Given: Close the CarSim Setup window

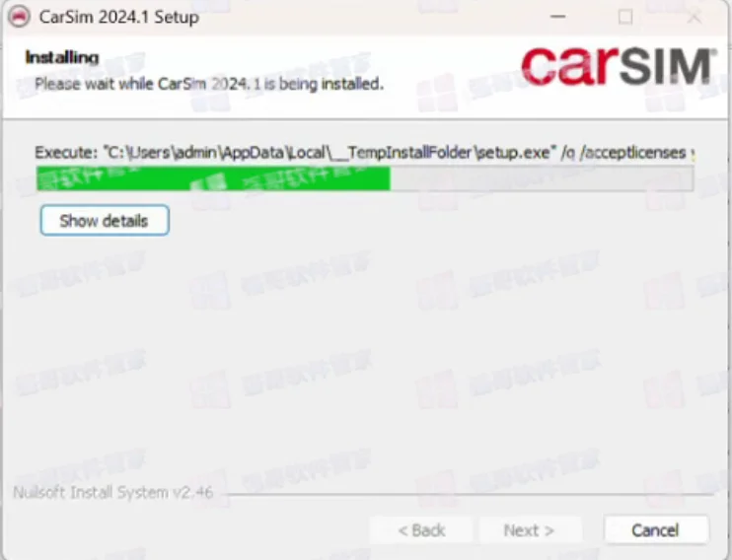Looking at the screenshot, I should pos(695,18).
